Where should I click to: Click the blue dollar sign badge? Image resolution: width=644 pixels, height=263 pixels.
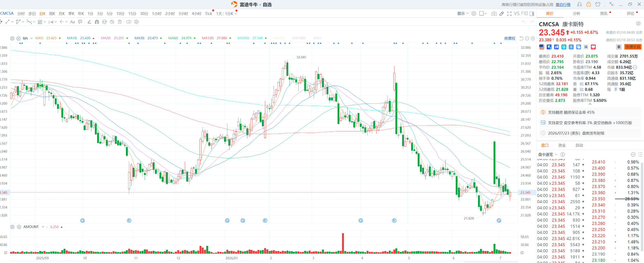[571, 47]
